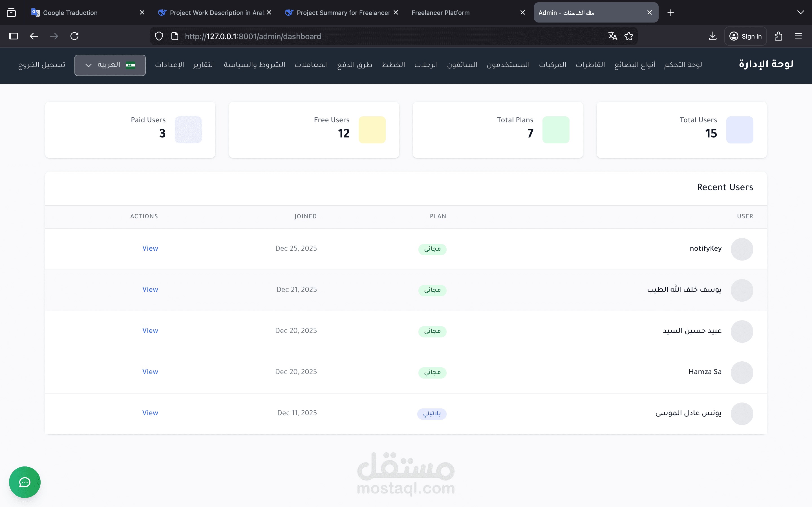Click the page translate icon in address bar
Screen dimensions: 812x507
(x=612, y=36)
